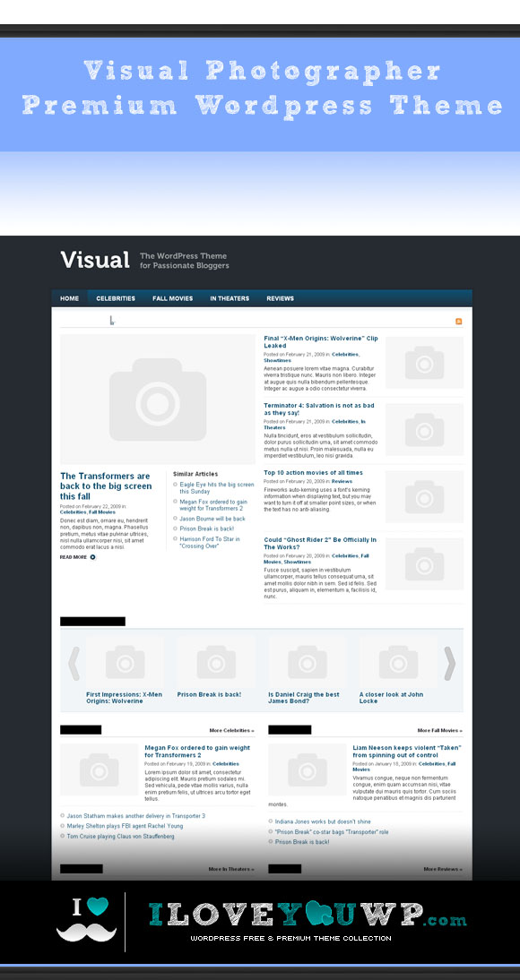Image resolution: width=520 pixels, height=980 pixels.
Task: Click the READ MORE arrow icon
Action: [x=93, y=557]
